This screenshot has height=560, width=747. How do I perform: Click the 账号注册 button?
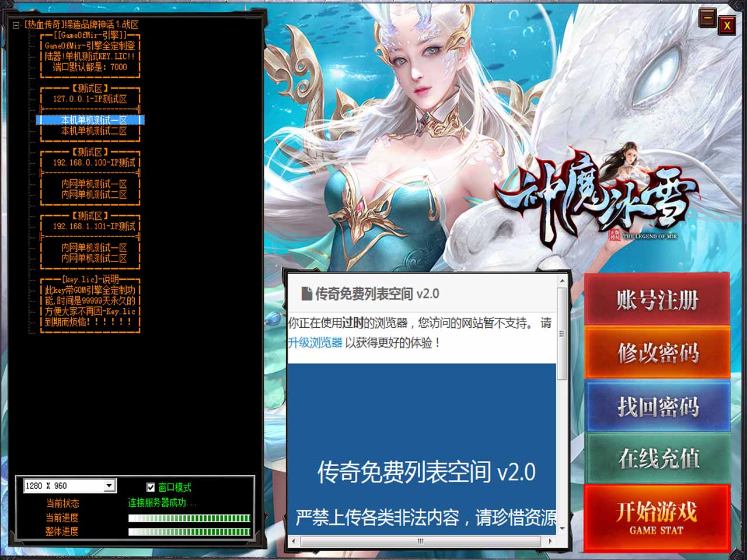point(658,300)
